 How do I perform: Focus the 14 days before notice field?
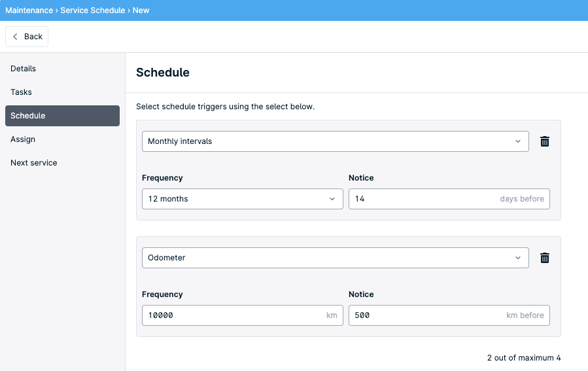[449, 199]
